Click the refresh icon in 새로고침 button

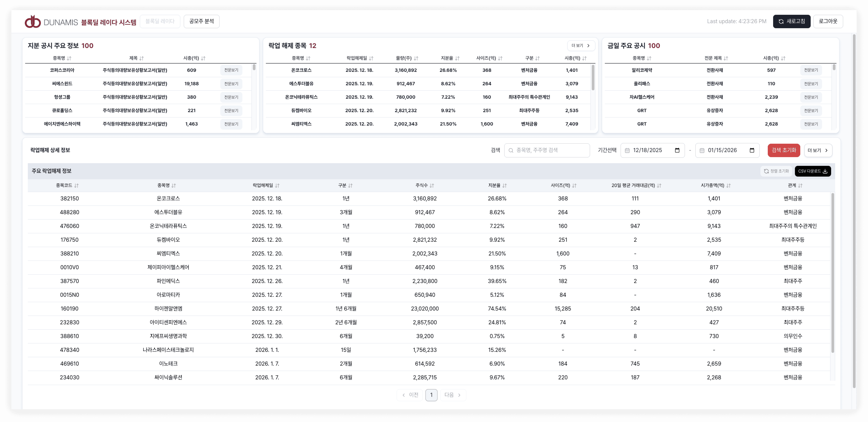[781, 22]
